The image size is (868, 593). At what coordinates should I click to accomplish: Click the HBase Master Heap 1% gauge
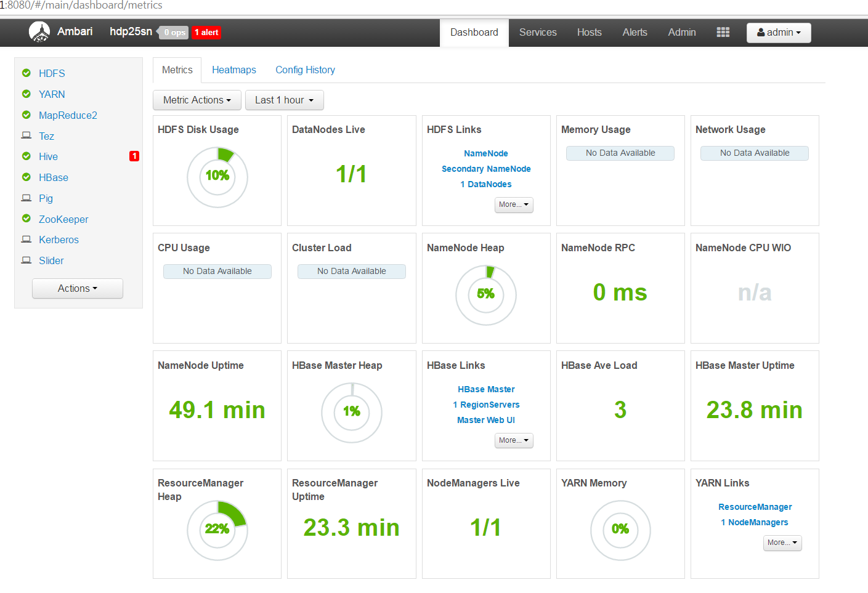352,413
